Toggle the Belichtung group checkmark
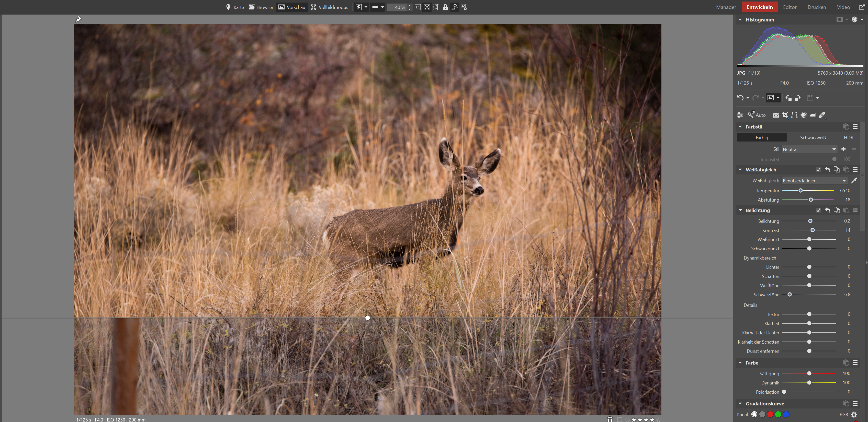Viewport: 868px width, 422px height. click(x=818, y=210)
